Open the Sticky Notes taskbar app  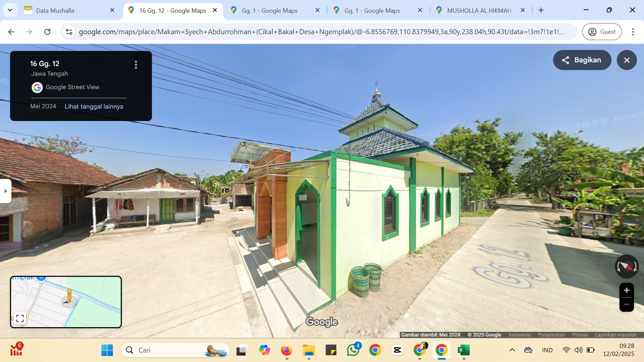(x=331, y=350)
